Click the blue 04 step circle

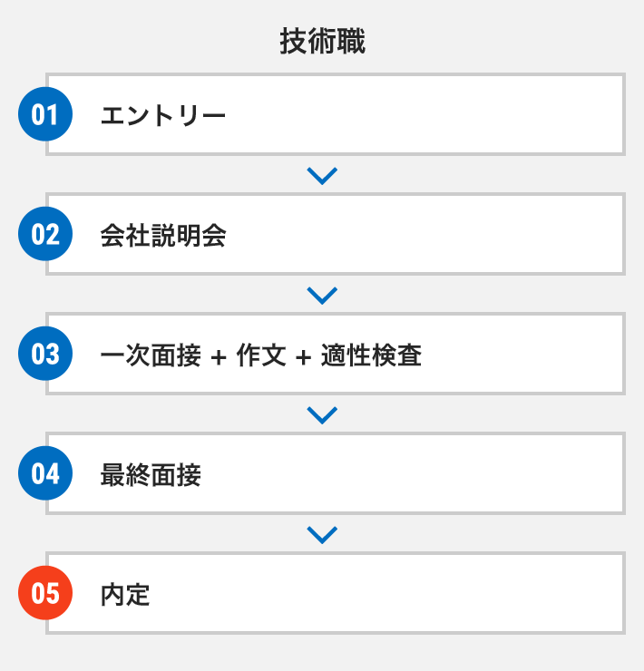pyautogui.click(x=45, y=473)
